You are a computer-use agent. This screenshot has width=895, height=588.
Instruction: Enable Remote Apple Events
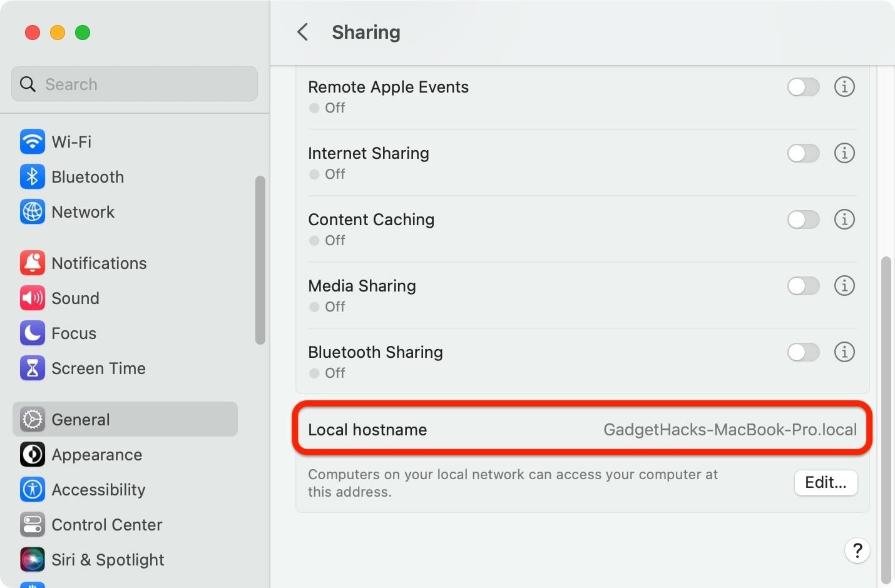click(x=803, y=87)
